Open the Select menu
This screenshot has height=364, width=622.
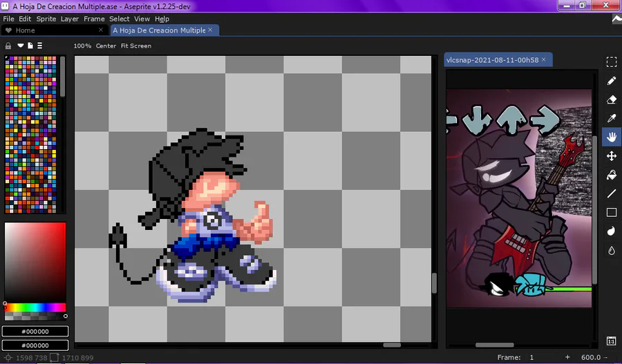click(x=120, y=19)
